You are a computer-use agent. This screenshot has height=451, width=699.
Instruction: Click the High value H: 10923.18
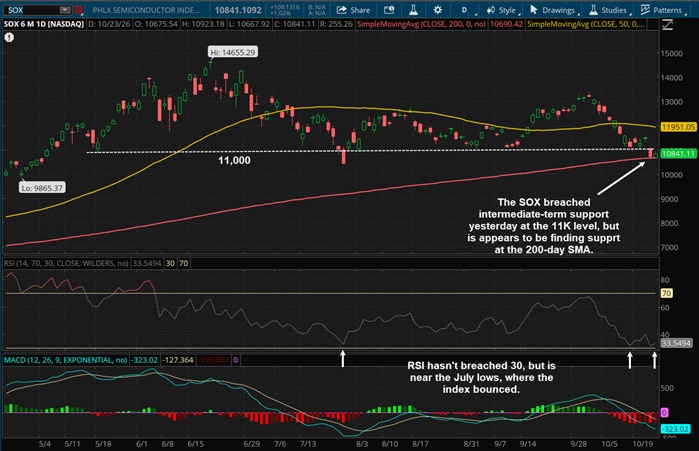203,24
